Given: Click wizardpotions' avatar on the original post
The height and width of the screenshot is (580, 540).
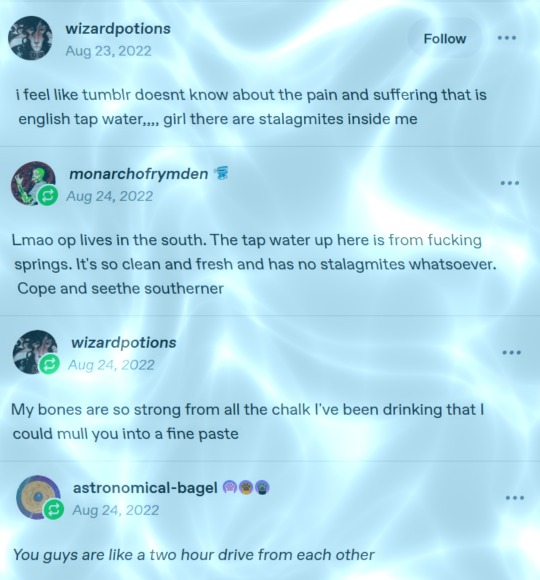Looking at the screenshot, I should tap(30, 38).
